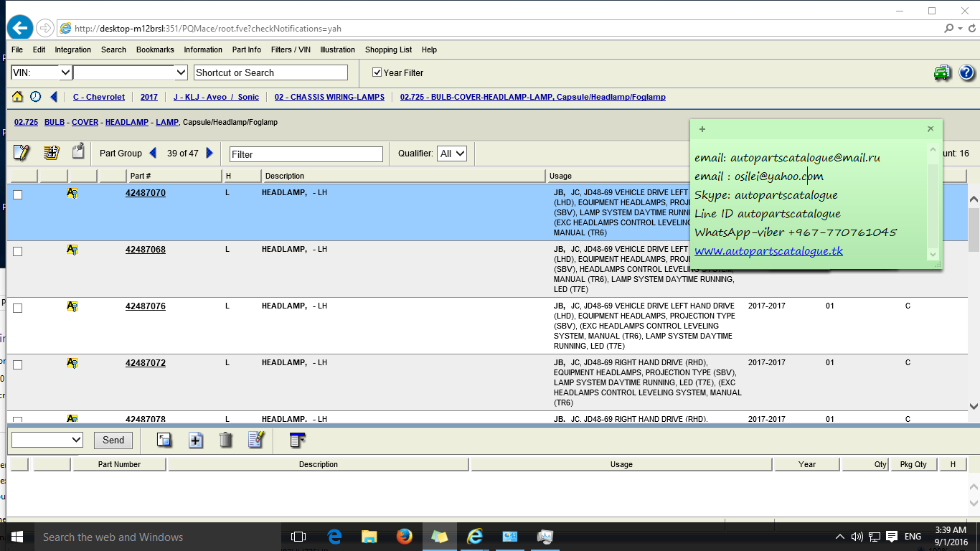Click the part info icon for 42487072

click(72, 363)
